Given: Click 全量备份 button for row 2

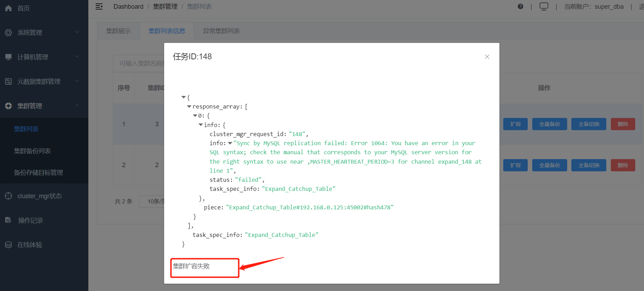Looking at the screenshot, I should pyautogui.click(x=550, y=165).
